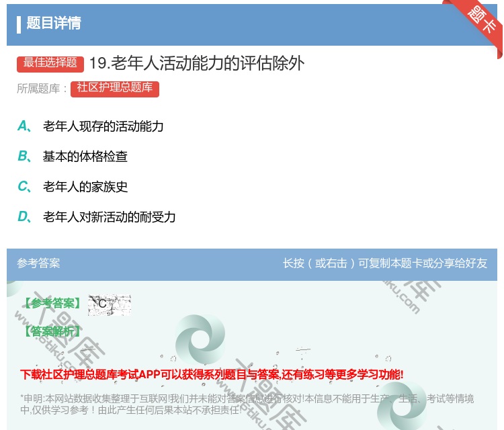
Task: Open the 社区护理总题库 tag link
Action: click(x=115, y=89)
